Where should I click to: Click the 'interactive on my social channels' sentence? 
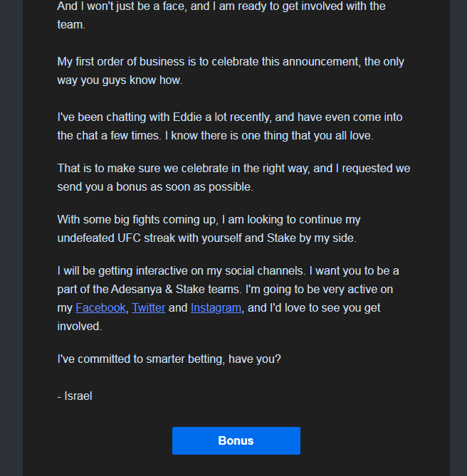point(181,271)
